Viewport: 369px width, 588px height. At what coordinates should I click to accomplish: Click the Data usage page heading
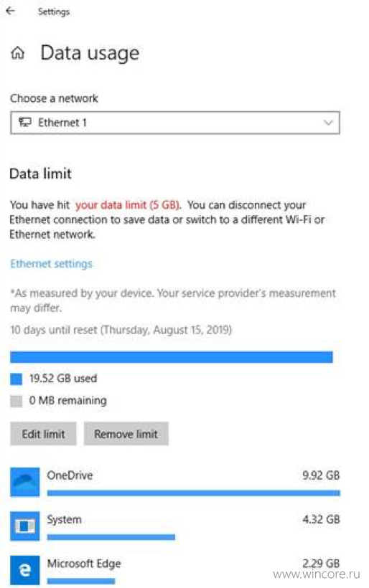pos(90,53)
